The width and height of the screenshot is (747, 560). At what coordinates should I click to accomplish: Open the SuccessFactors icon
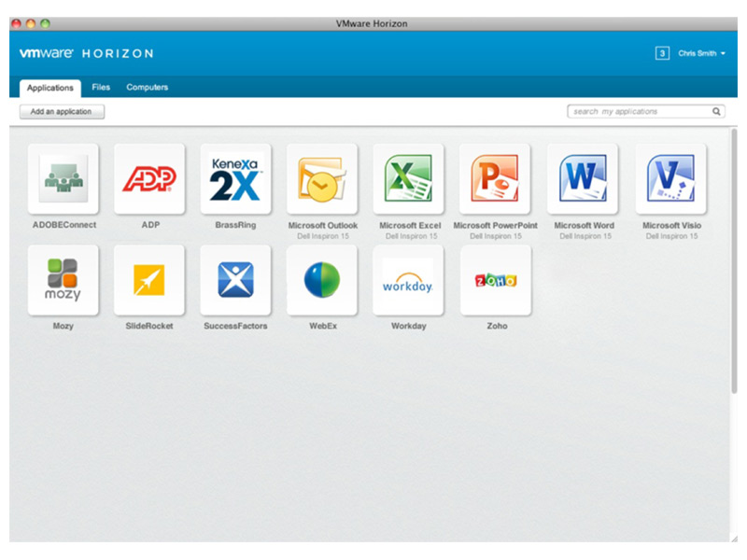pos(236,280)
